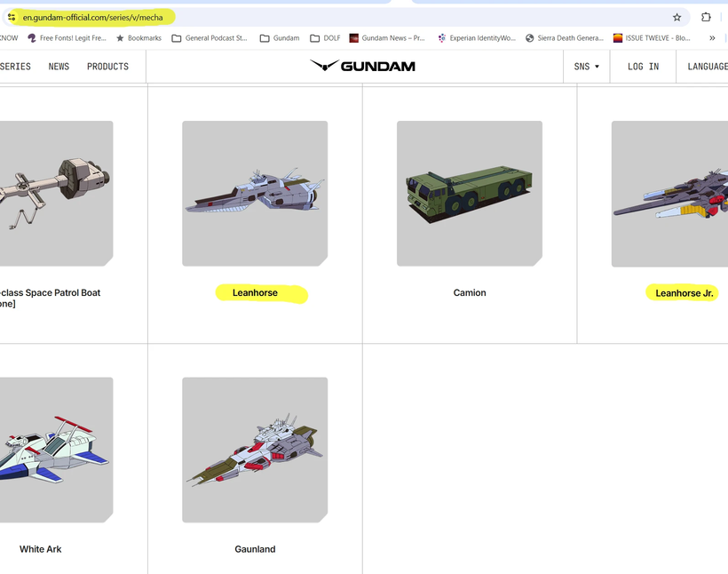Expand the SNS dropdown
The height and width of the screenshot is (574, 728).
[x=586, y=67]
